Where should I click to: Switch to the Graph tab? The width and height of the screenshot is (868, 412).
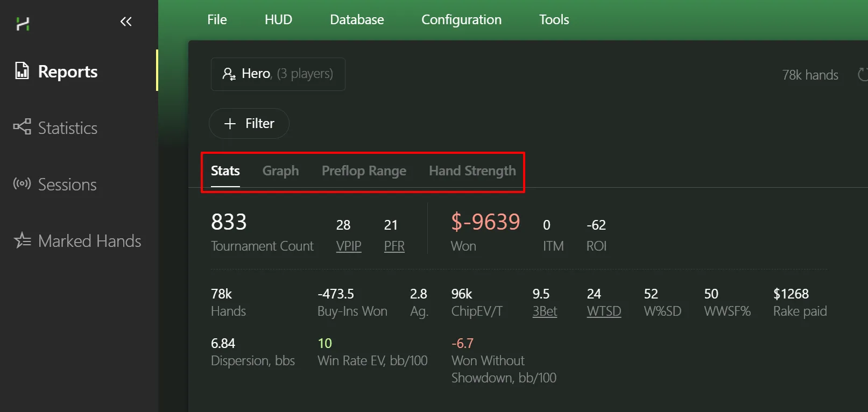280,171
